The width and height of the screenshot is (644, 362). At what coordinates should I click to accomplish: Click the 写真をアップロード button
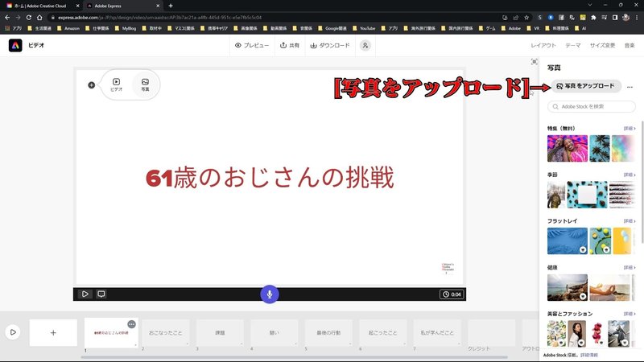pyautogui.click(x=586, y=86)
